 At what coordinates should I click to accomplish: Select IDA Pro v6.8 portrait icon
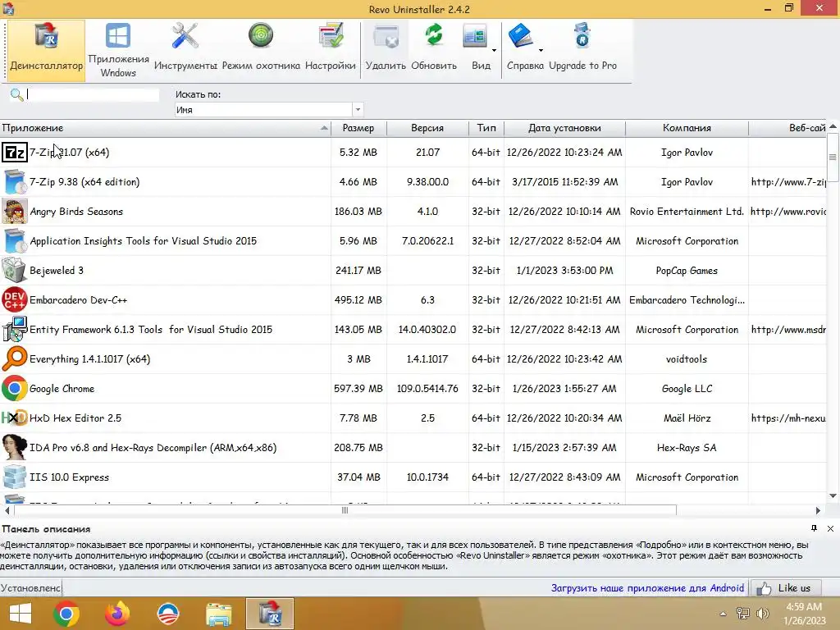[15, 447]
